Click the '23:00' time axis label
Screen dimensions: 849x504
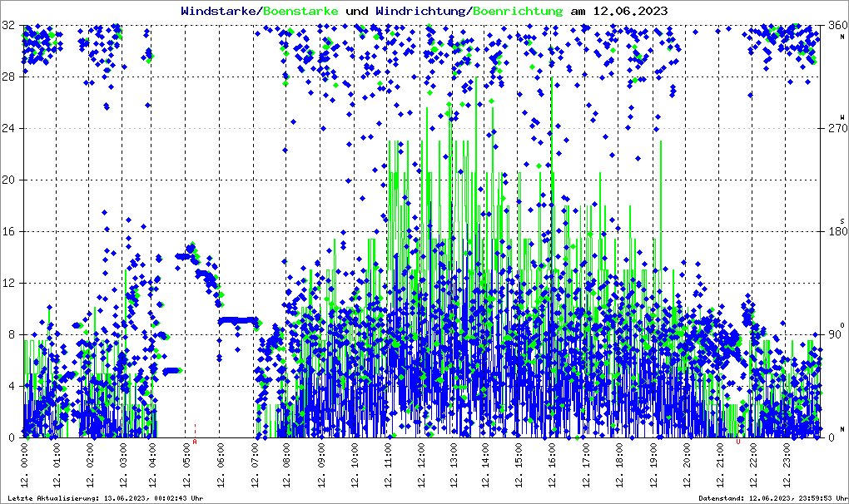pyautogui.click(x=787, y=457)
